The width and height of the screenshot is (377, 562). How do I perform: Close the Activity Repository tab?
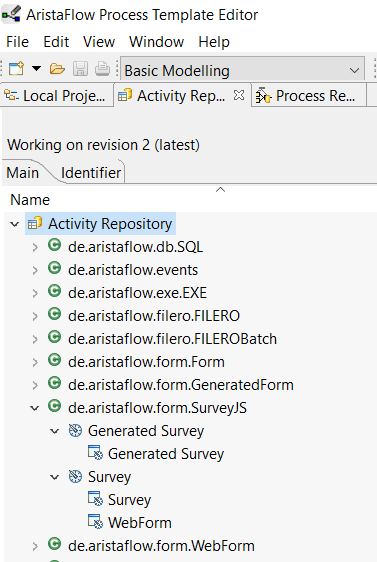coord(239,95)
